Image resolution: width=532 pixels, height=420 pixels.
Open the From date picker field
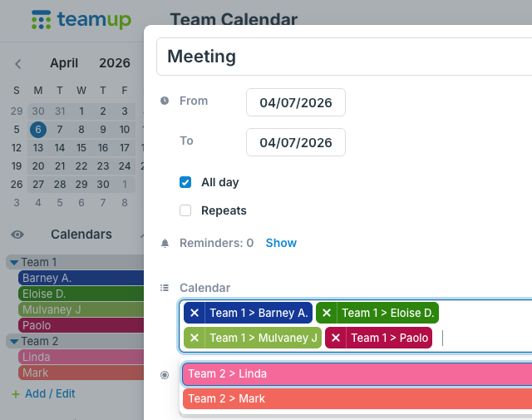pyautogui.click(x=295, y=103)
